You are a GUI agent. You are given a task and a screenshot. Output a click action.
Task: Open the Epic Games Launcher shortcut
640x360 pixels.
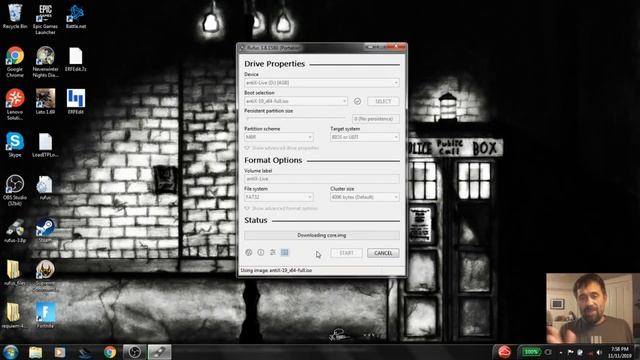(x=45, y=19)
